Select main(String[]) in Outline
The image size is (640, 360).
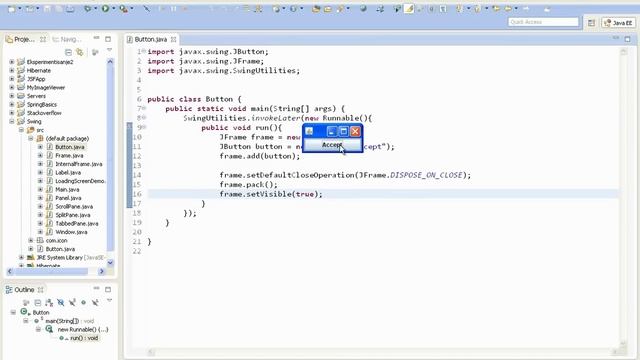tap(62, 321)
